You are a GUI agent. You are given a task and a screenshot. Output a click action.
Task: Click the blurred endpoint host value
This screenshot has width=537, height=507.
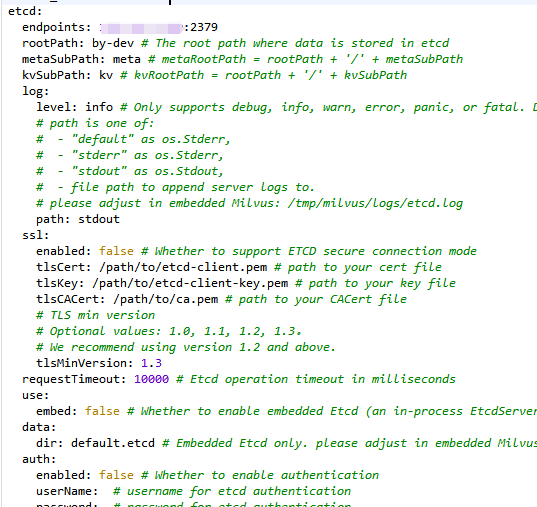pyautogui.click(x=141, y=28)
